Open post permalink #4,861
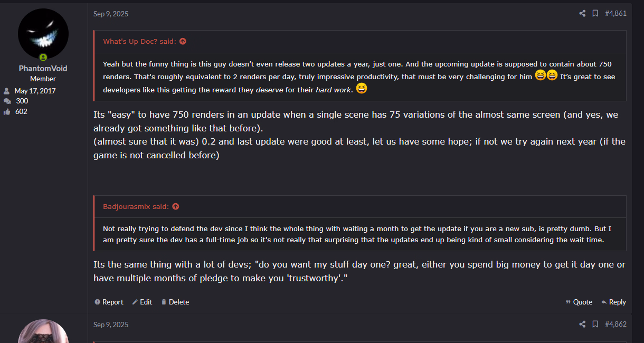The width and height of the screenshot is (644, 343). 615,14
